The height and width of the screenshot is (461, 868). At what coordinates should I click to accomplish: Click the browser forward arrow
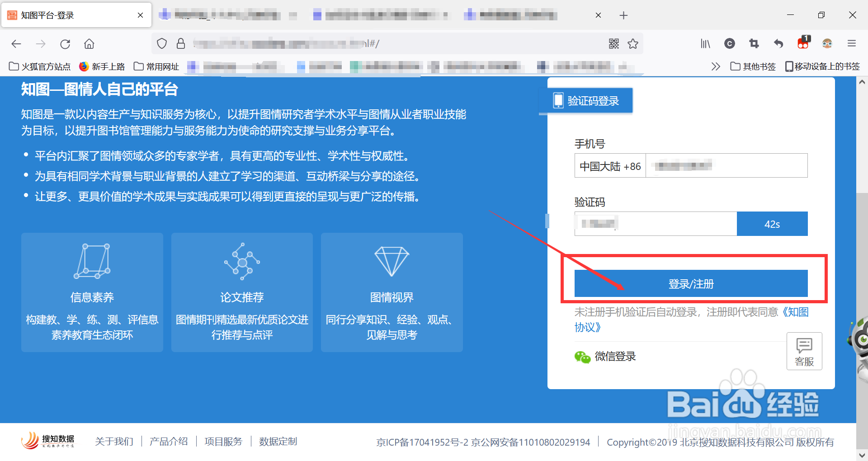coord(41,44)
